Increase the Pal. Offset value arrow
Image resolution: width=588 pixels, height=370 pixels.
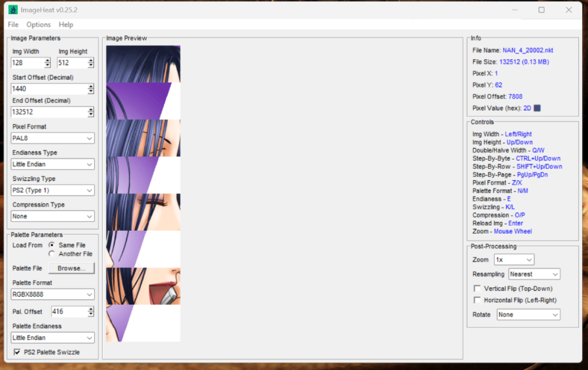click(91, 309)
